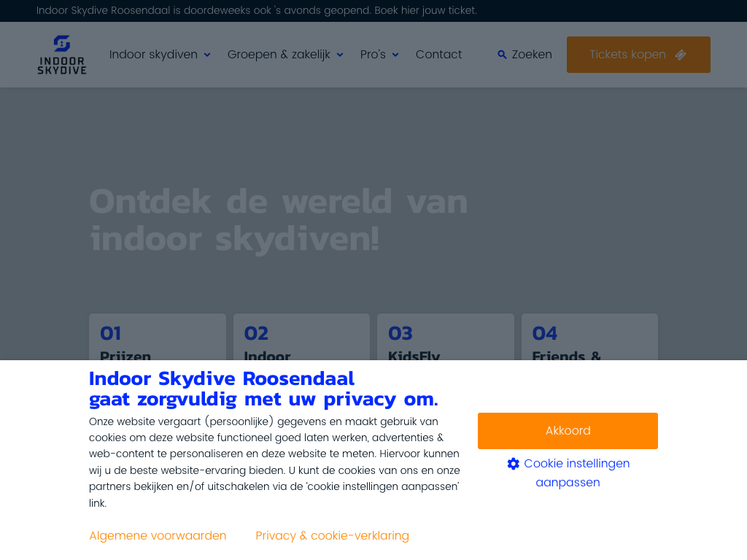
Task: Expand the Pro's menu chevron
Action: (395, 55)
